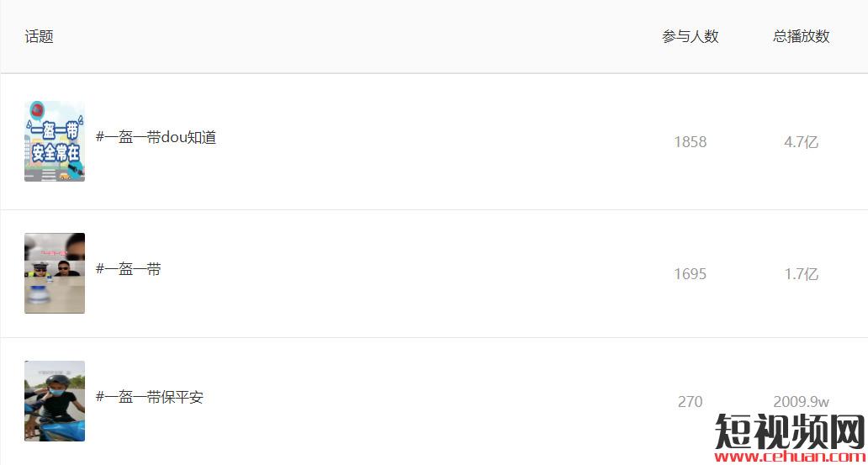Open the www.cehuan.com watermark URL
This screenshot has height=465, width=868.
[789, 457]
